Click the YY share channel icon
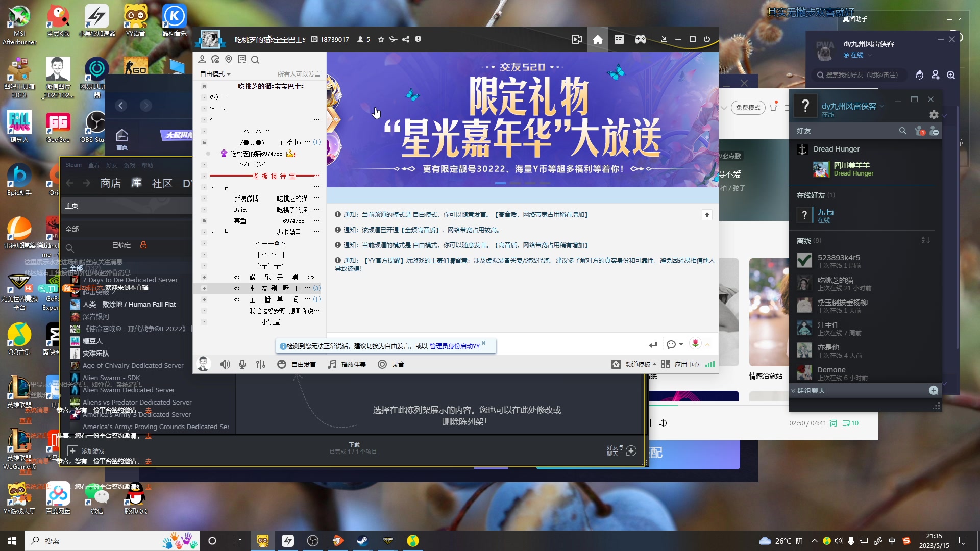Viewport: 980px width, 551px height. point(406,39)
